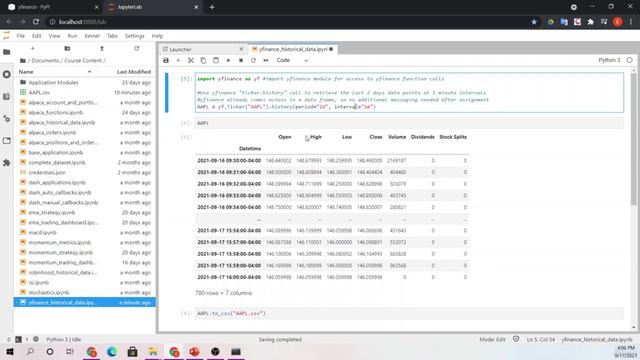Screen dimensions: 640x360
Task: Click into the import yfinance code cell
Action: [x=409, y=93]
